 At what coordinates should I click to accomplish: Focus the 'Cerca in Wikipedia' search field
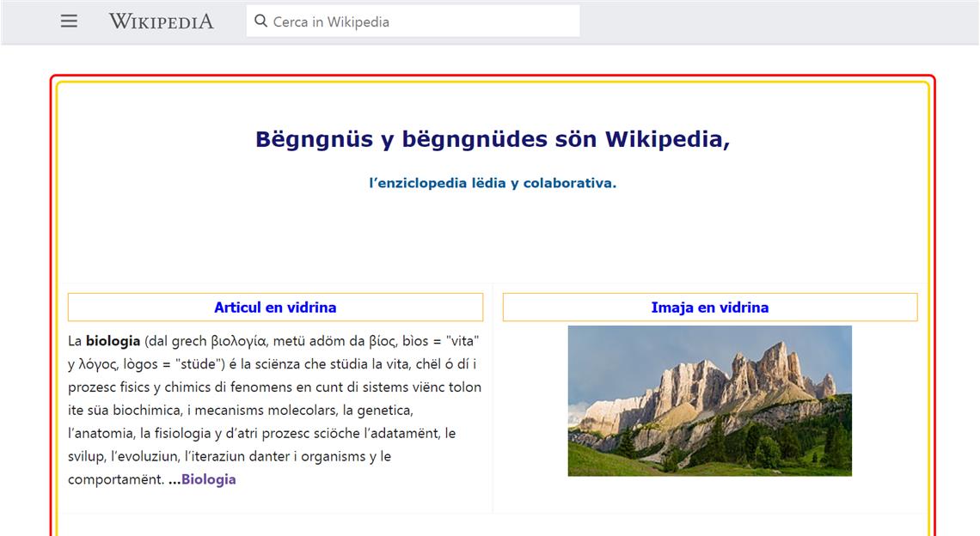coord(421,21)
